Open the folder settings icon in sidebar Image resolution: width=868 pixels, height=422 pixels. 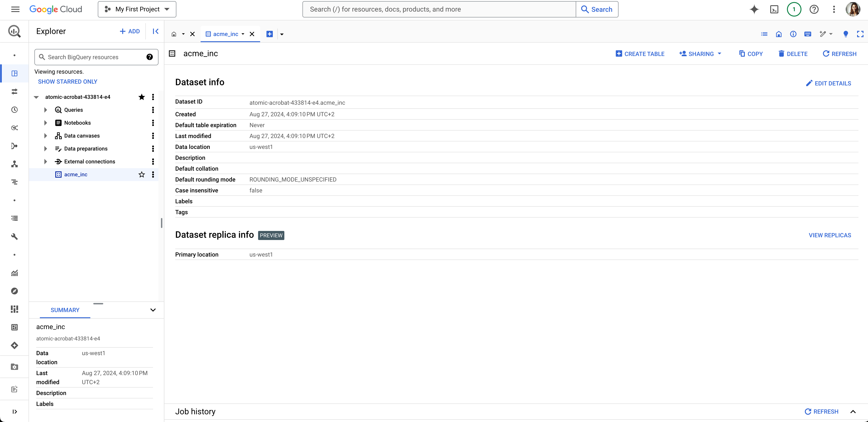click(x=14, y=367)
